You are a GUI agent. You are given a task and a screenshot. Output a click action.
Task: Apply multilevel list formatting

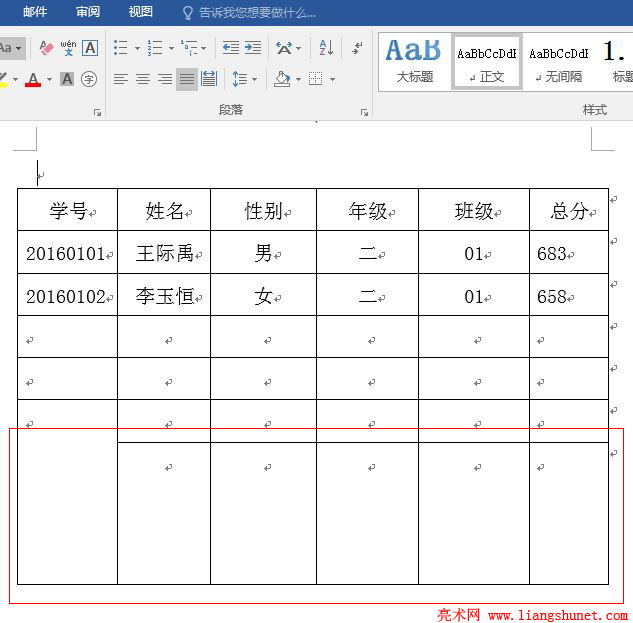189,48
